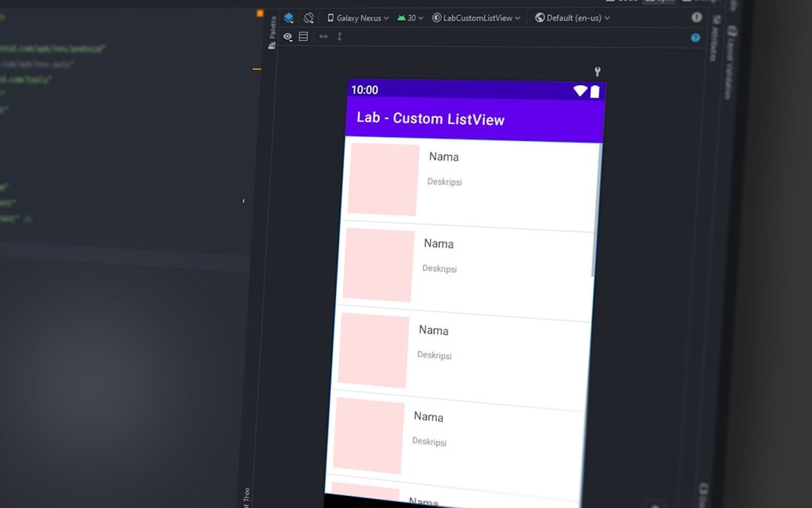Open the Galaxy Nexus device dropdown
812x508 pixels.
pyautogui.click(x=358, y=18)
